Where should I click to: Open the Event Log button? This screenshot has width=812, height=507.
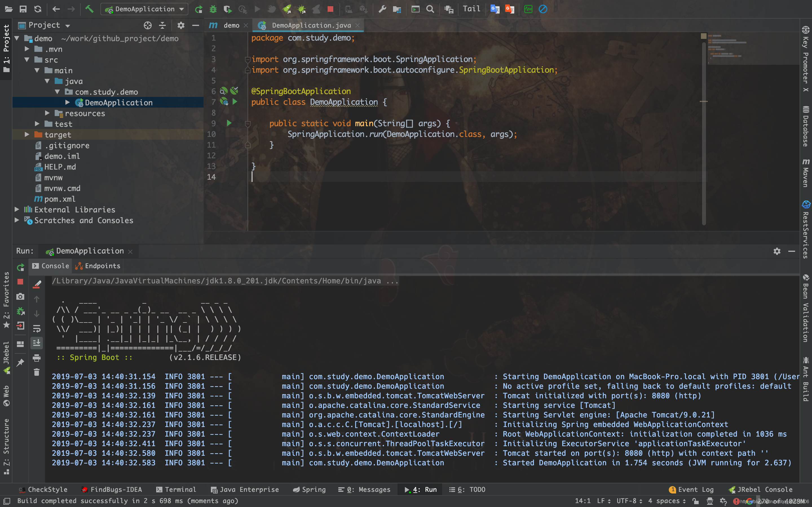(691, 490)
